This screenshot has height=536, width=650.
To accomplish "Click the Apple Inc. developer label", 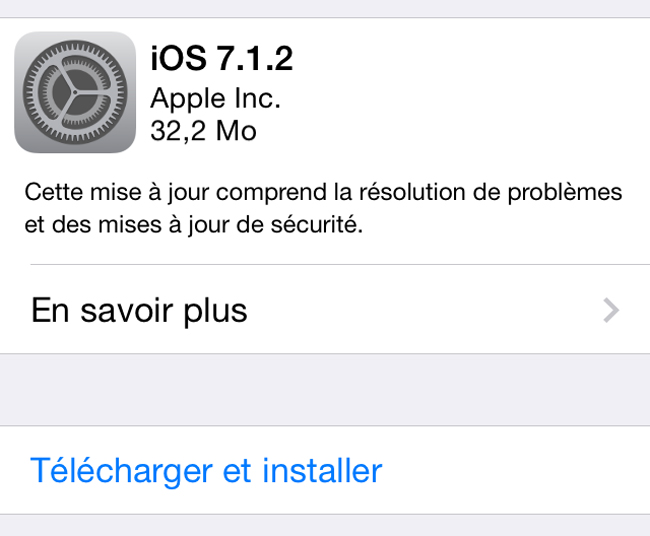I will coord(216,99).
